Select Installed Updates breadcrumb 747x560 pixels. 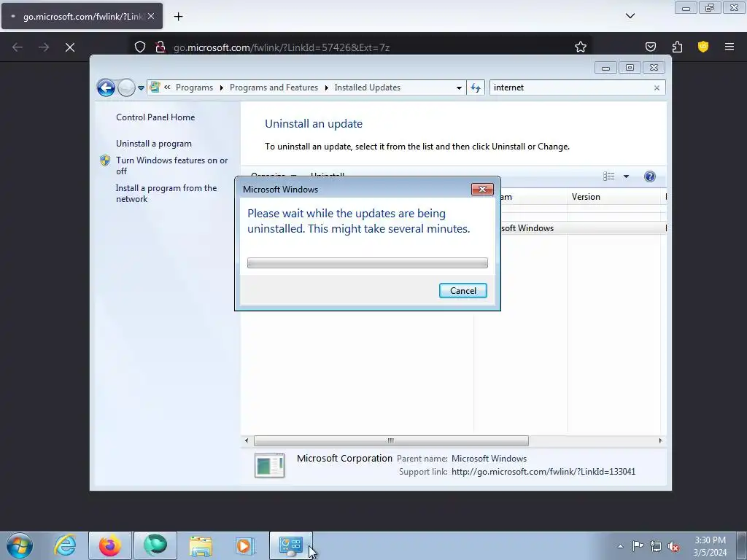[x=368, y=87]
